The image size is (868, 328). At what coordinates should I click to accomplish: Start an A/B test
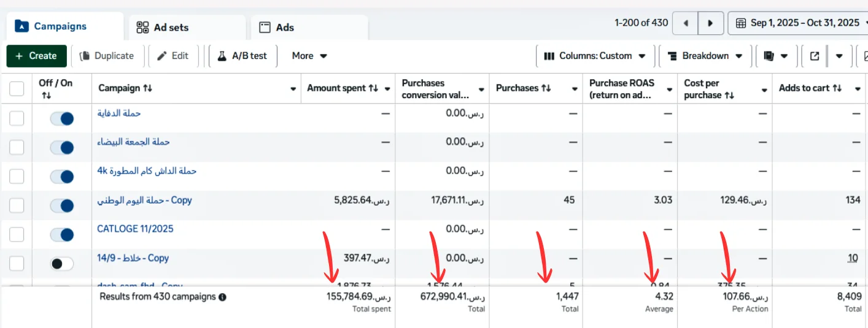[242, 56]
